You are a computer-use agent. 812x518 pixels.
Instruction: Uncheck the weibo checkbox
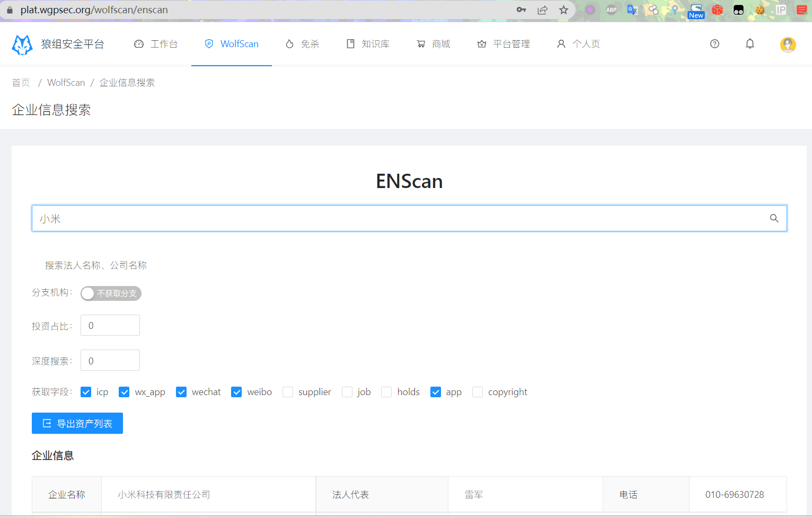(x=236, y=392)
